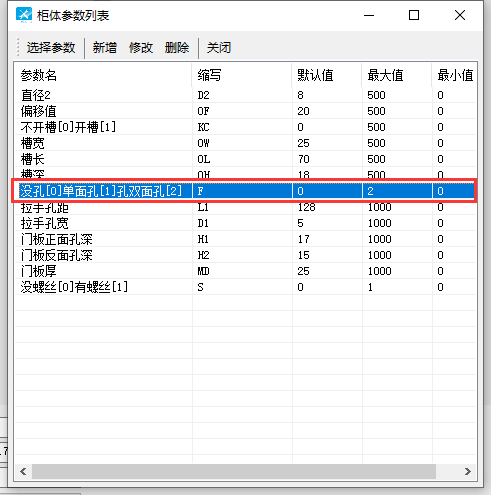Click the 最大值 column header

click(x=397, y=75)
